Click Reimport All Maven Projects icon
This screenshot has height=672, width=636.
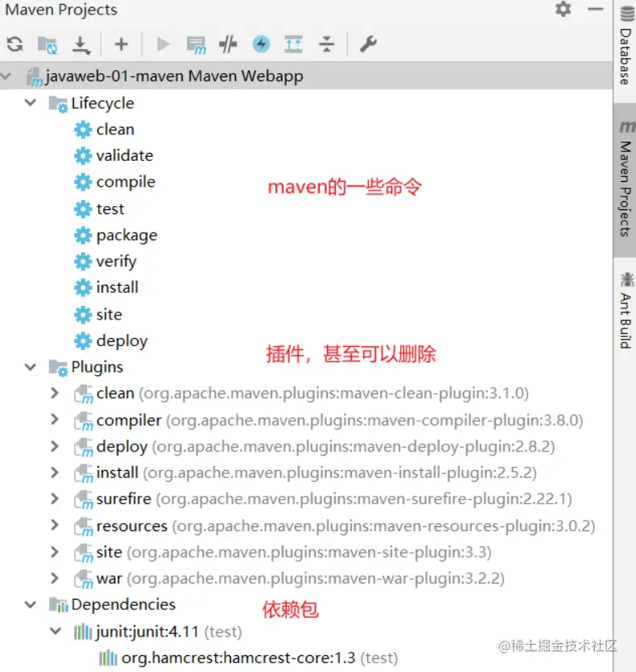coord(14,44)
